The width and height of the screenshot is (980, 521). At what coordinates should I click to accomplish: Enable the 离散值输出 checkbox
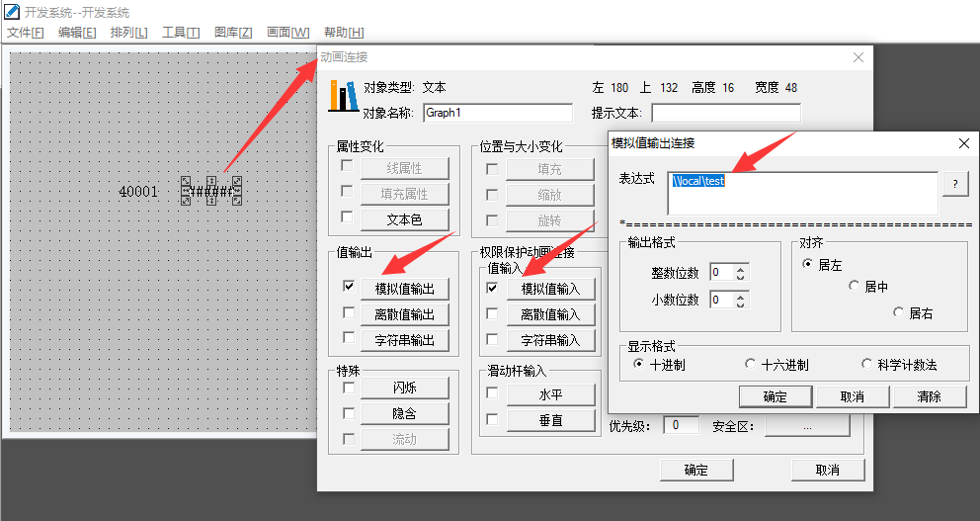[x=349, y=313]
